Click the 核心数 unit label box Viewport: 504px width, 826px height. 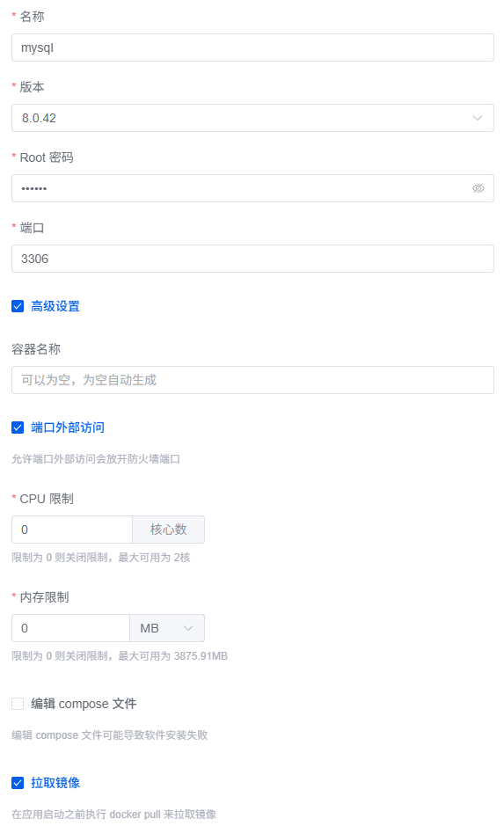[x=169, y=530]
